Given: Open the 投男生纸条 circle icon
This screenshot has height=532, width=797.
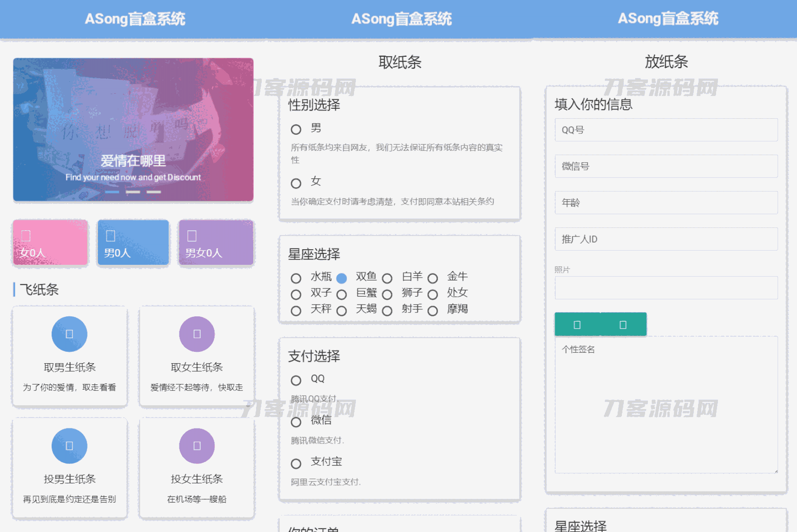Looking at the screenshot, I should click(70, 446).
